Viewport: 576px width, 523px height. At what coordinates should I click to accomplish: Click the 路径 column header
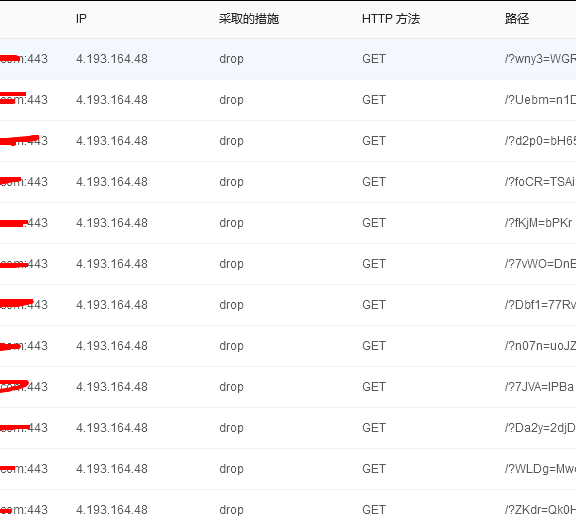(x=517, y=18)
